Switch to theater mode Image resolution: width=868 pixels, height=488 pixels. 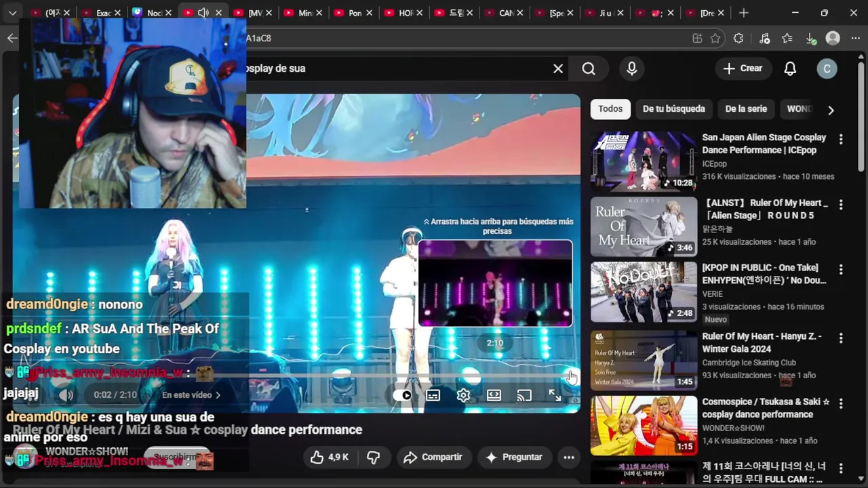click(494, 395)
